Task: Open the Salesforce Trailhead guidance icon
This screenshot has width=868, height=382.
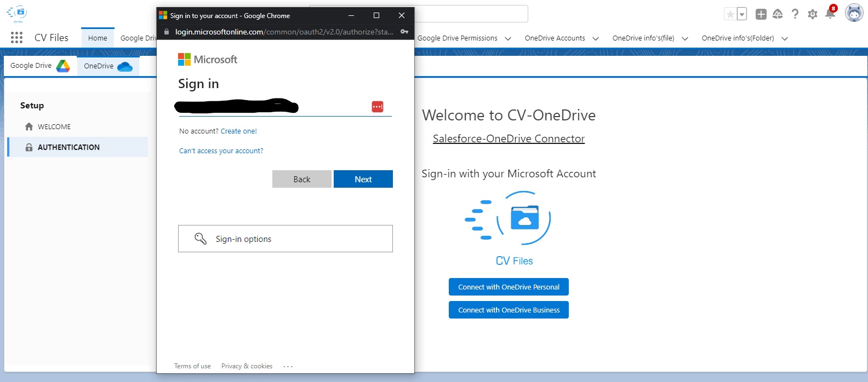Action: coord(778,14)
